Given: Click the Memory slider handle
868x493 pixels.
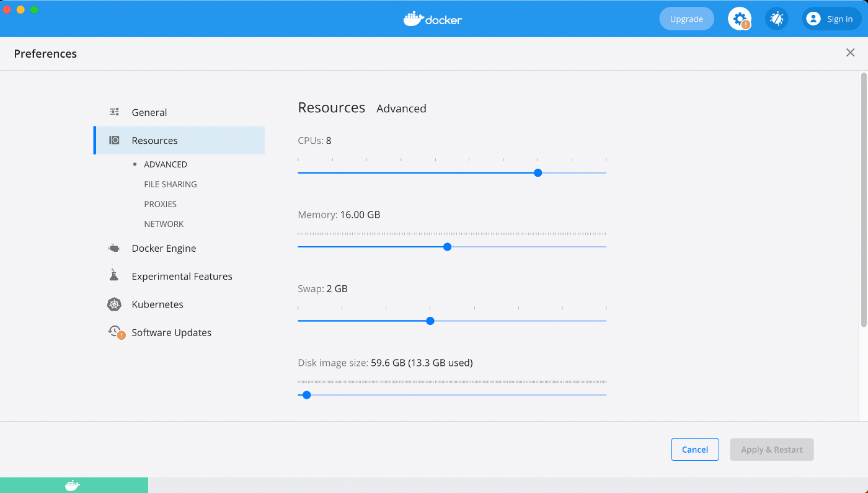Looking at the screenshot, I should pyautogui.click(x=448, y=247).
